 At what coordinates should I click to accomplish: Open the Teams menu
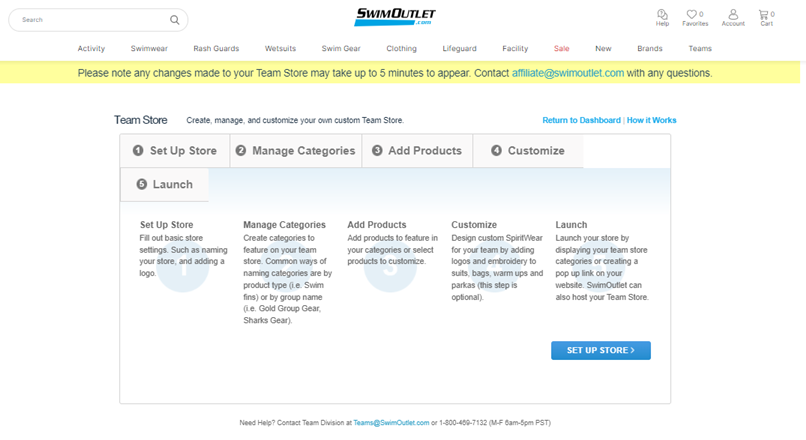tap(700, 48)
